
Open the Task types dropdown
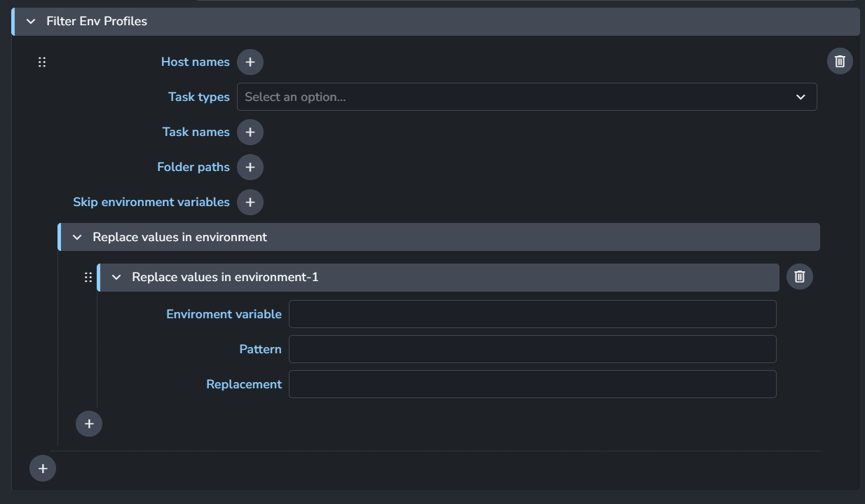pyautogui.click(x=526, y=97)
